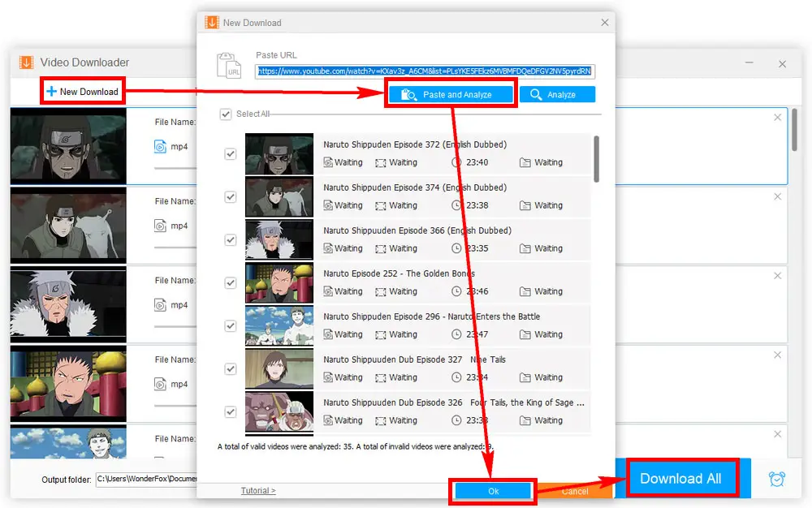Click third task's mp4 format icon in main window

(160, 304)
